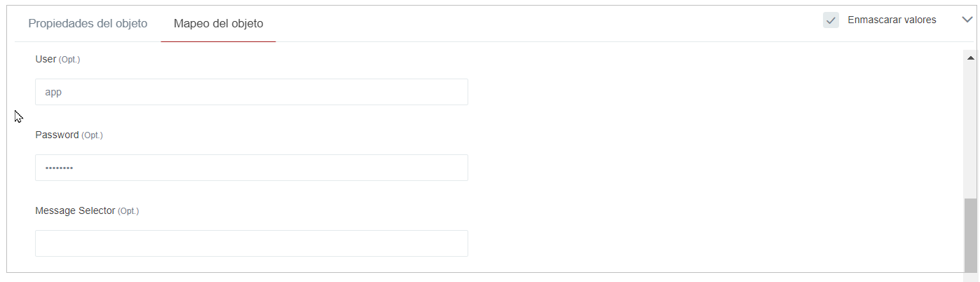
Task: Click the vertical scrollbar thumb
Action: 970,234
